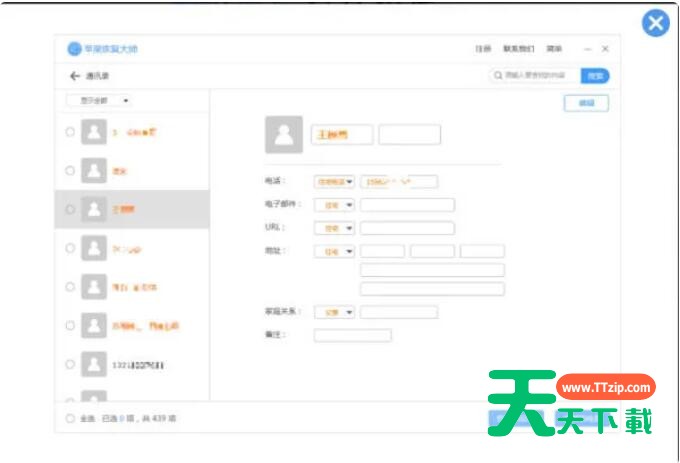680x463 pixels.
Task: Click the second contact's avatar in list
Action: pos(94,170)
